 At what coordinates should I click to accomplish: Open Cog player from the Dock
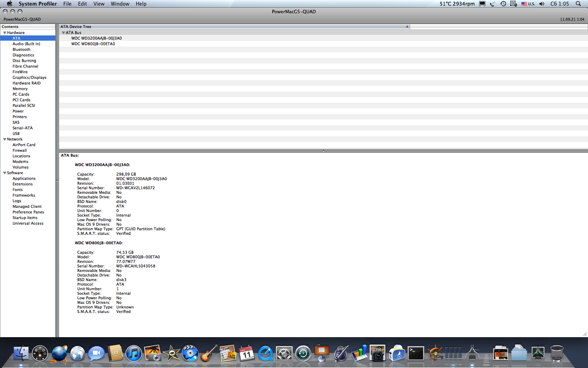(x=435, y=353)
